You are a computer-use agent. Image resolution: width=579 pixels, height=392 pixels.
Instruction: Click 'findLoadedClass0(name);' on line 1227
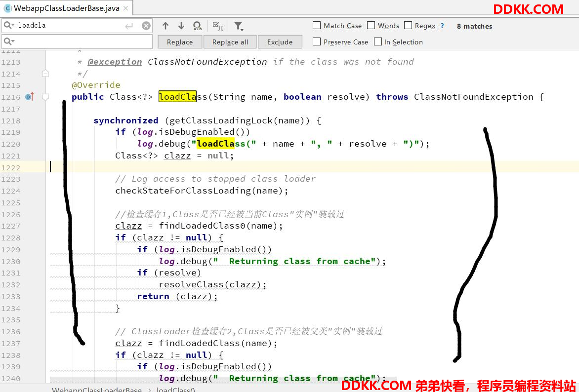point(221,226)
